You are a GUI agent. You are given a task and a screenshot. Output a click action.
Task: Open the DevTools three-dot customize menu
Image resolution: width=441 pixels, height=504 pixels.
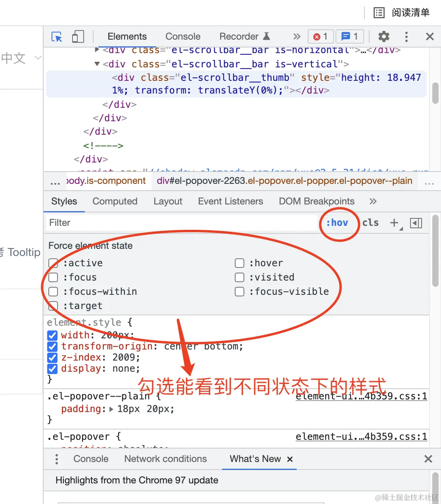point(406,37)
